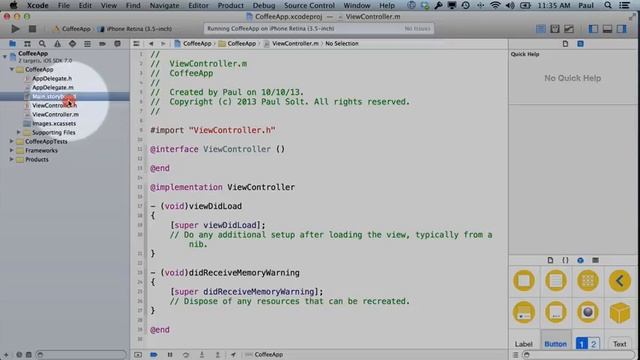Open the Find navigator magnifier icon
Viewport: 640px width, 360px height.
click(x=42, y=44)
